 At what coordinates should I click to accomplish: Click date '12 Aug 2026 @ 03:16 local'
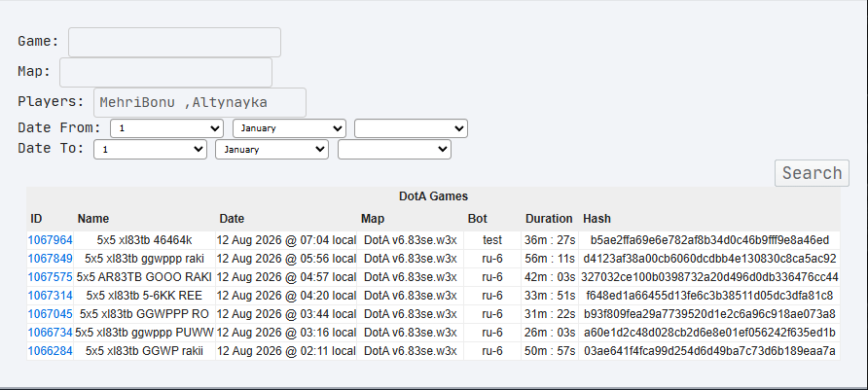[x=286, y=333]
